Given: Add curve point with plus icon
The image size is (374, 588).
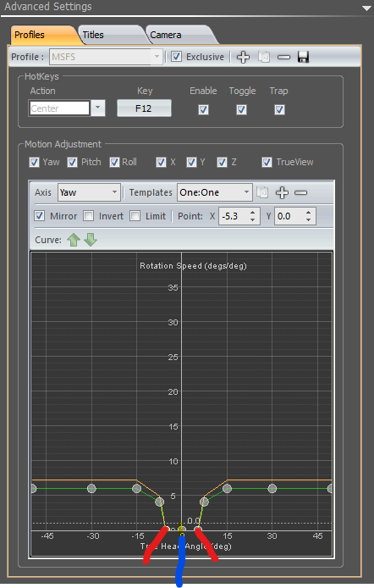Looking at the screenshot, I should (282, 192).
